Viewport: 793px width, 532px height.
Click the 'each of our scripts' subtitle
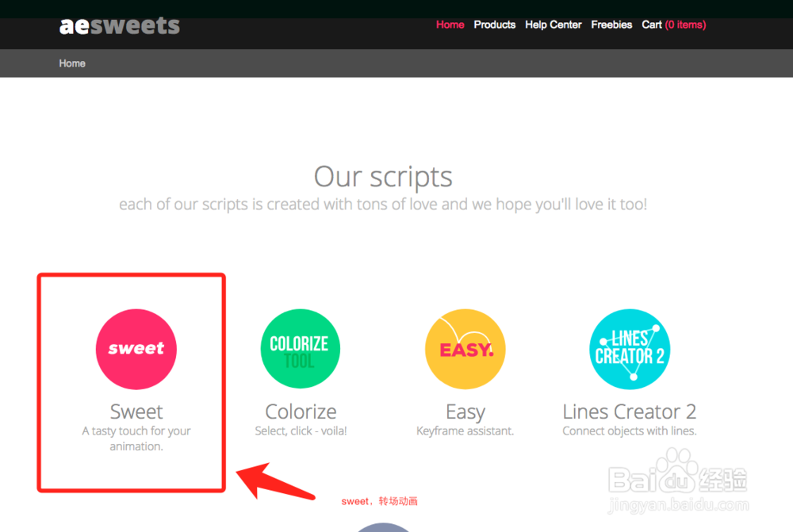coord(383,205)
